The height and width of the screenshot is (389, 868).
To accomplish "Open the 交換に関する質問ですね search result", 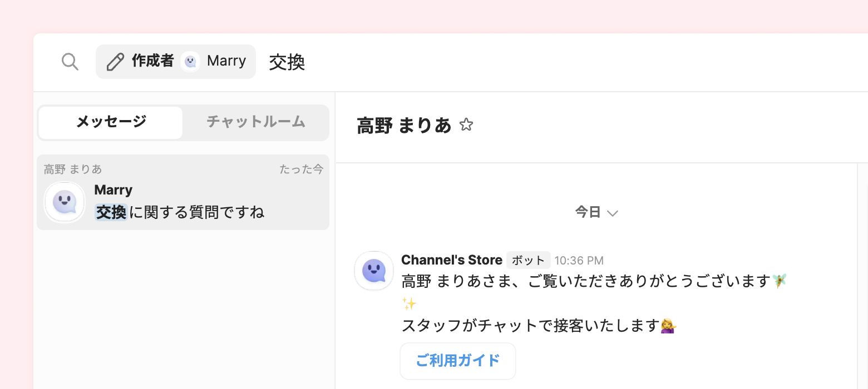I will (x=180, y=212).
